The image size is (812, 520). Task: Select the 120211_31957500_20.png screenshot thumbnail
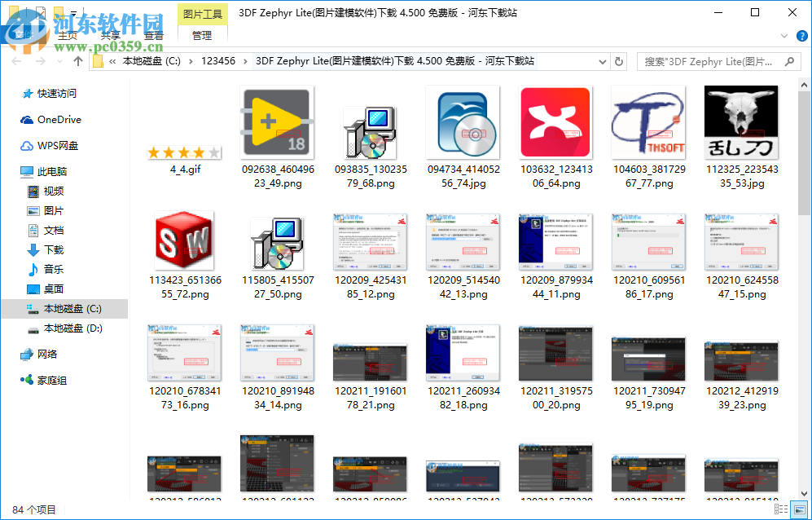[x=555, y=354]
